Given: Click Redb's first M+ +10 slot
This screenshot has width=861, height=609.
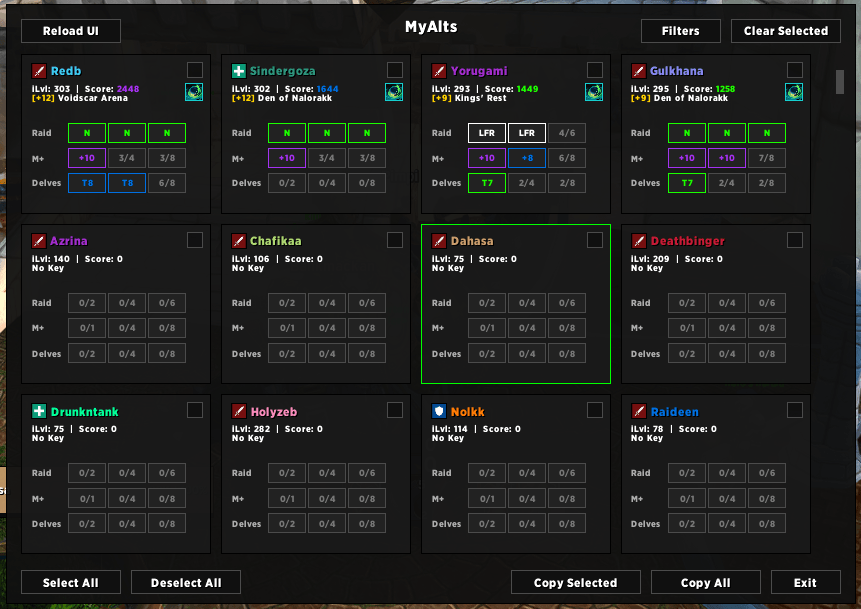Looking at the screenshot, I should pos(87,158).
